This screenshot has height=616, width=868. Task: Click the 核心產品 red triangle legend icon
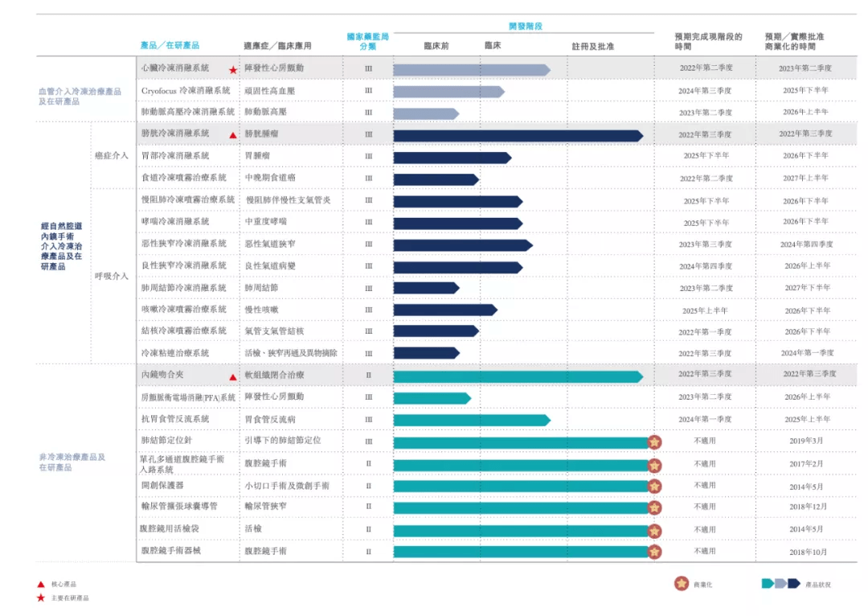click(40, 585)
